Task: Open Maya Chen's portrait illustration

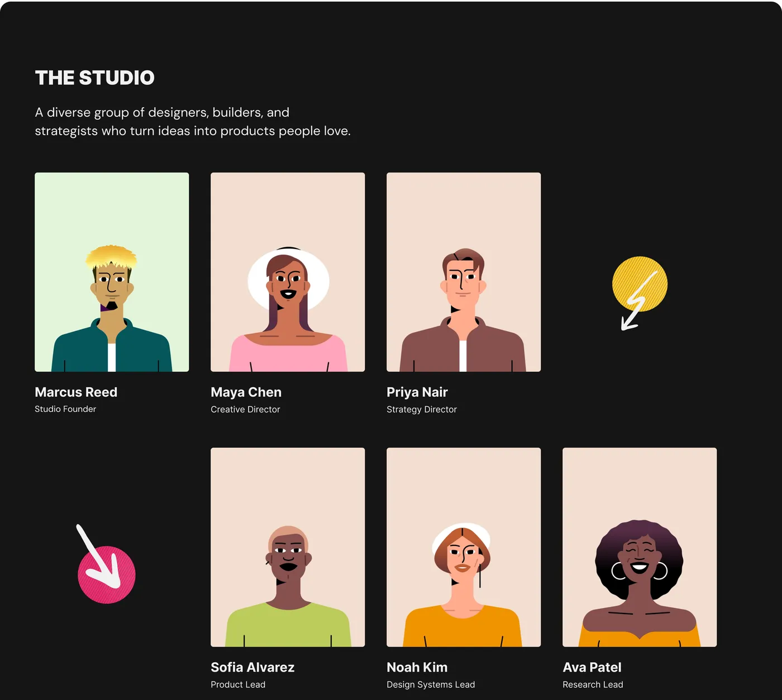Action: 288,272
